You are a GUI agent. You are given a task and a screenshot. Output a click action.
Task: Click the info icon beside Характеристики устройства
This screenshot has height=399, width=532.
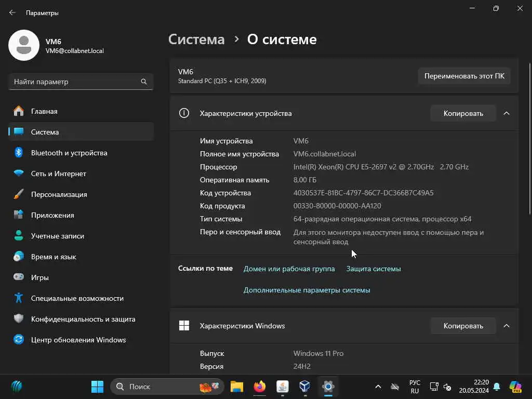pyautogui.click(x=184, y=113)
